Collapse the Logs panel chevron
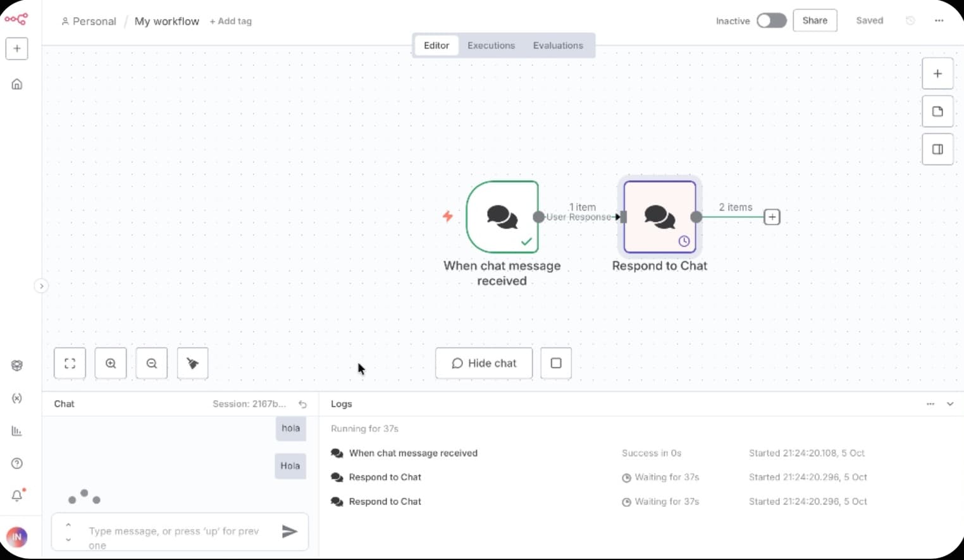This screenshot has height=560, width=964. click(950, 404)
